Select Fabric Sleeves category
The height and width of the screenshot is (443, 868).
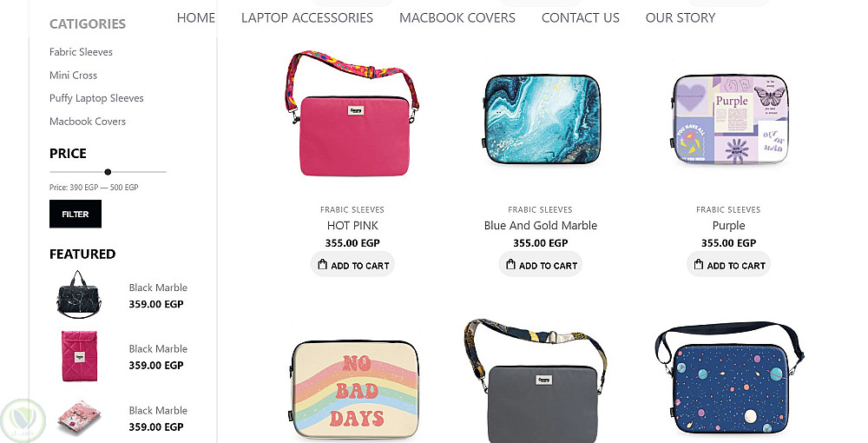tap(81, 52)
